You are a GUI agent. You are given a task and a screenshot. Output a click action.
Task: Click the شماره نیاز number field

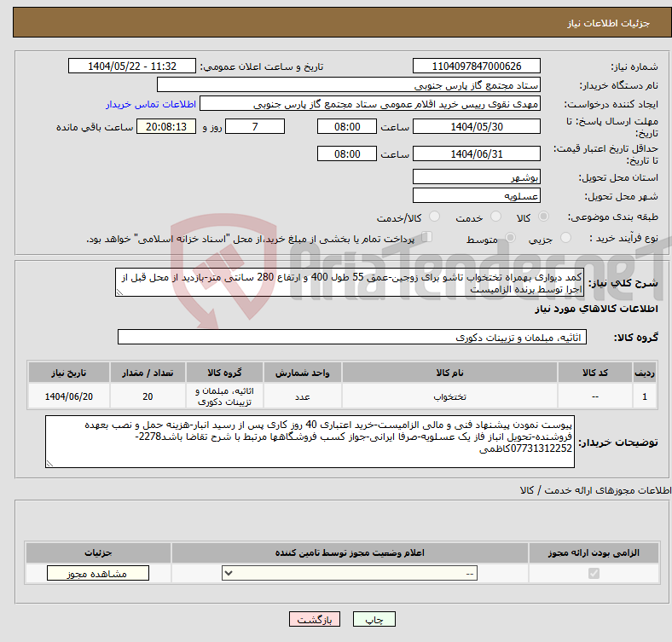[x=476, y=67]
